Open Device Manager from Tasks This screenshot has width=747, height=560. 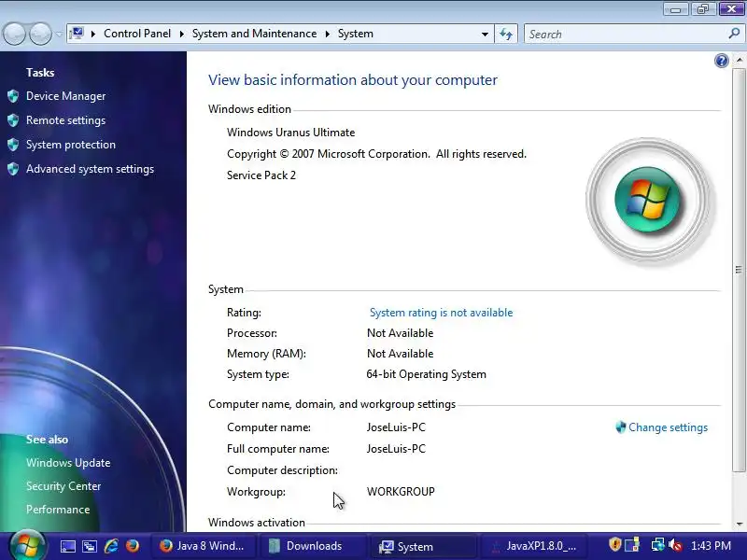click(x=65, y=96)
